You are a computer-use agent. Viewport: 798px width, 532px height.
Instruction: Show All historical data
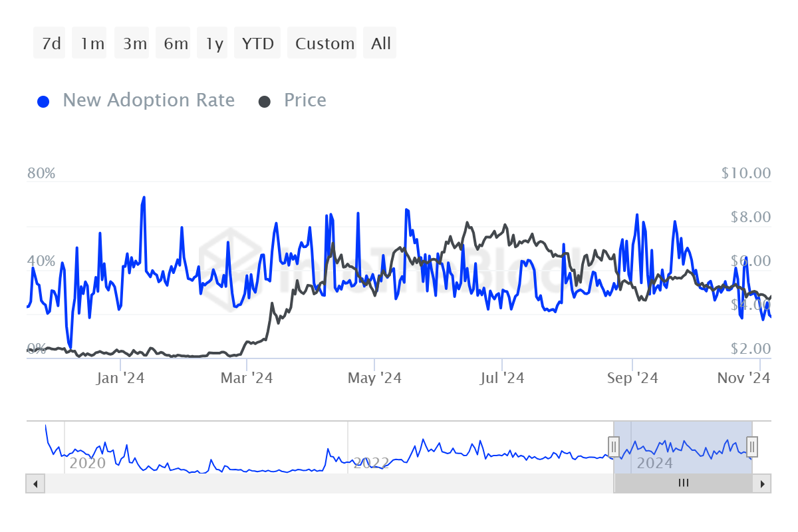tap(381, 44)
